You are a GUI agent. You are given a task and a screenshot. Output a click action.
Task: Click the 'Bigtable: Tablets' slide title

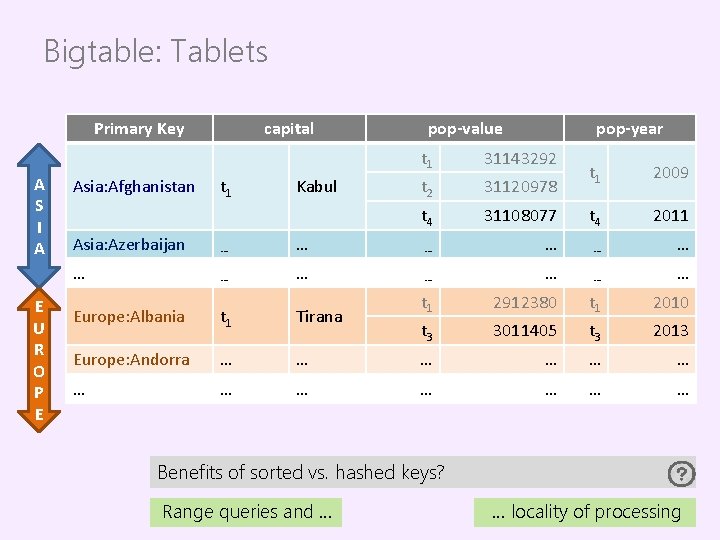156,51
